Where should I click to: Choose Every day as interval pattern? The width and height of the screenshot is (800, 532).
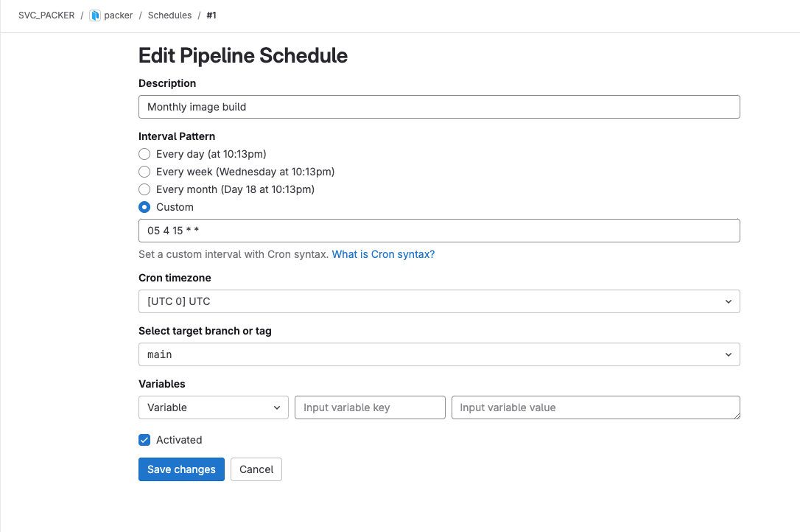click(x=144, y=154)
